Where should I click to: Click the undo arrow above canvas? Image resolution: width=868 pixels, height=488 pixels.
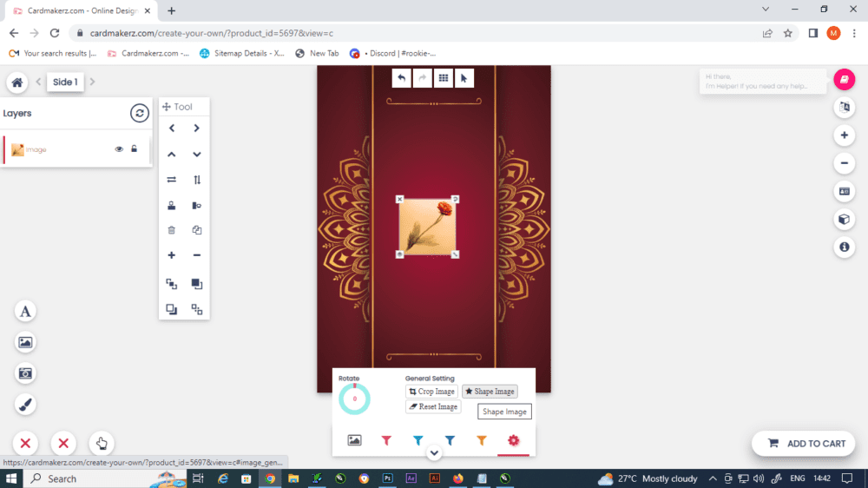(401, 78)
